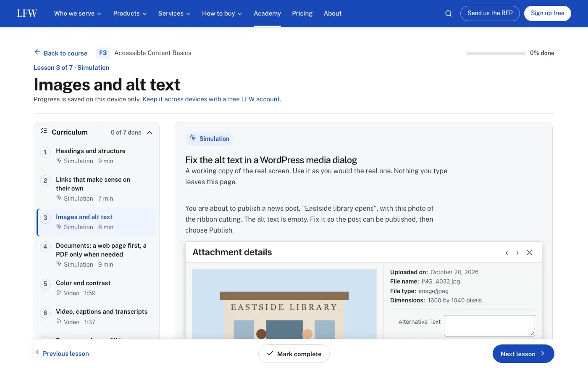The image size is (588, 368).
Task: Open the search magnifier icon
Action: point(449,13)
